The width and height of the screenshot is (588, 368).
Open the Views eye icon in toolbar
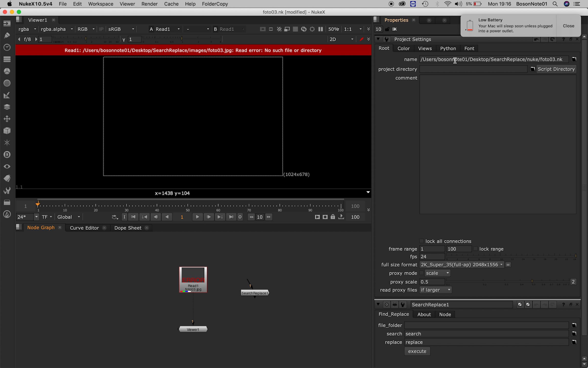click(x=7, y=167)
